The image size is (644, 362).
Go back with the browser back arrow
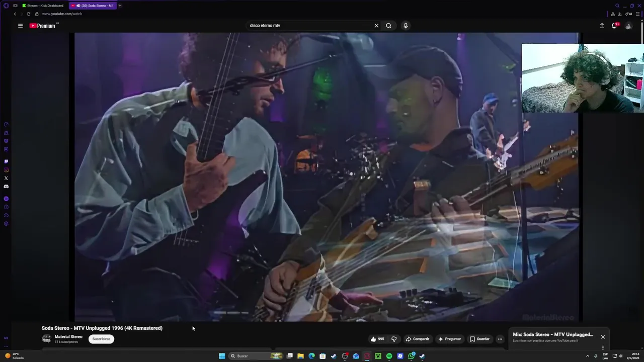(x=15, y=14)
